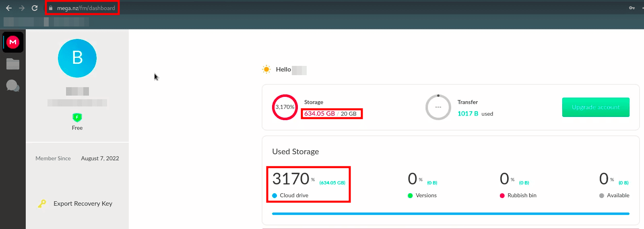Click the blue Cloud drive legend dot
The width and height of the screenshot is (644, 229).
tap(275, 196)
